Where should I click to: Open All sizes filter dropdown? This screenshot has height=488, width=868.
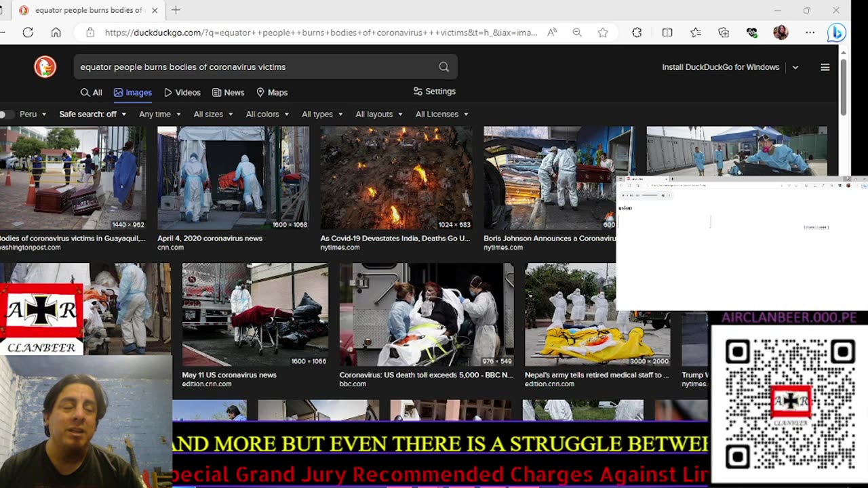(x=213, y=115)
